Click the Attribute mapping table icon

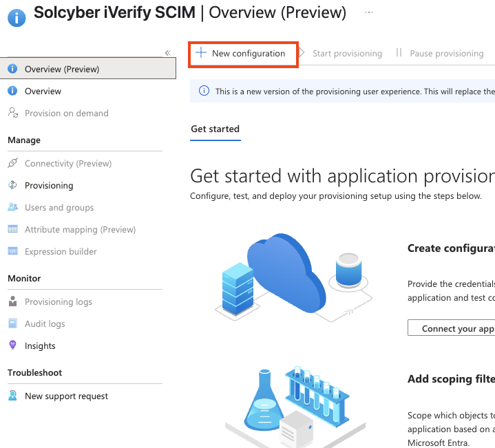click(x=12, y=230)
